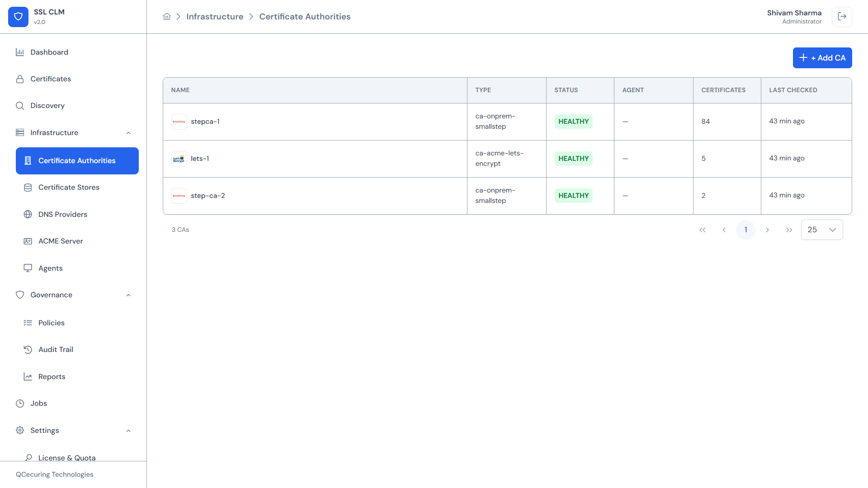
Task: Click Infrastructure breadcrumb link
Action: [x=215, y=17]
